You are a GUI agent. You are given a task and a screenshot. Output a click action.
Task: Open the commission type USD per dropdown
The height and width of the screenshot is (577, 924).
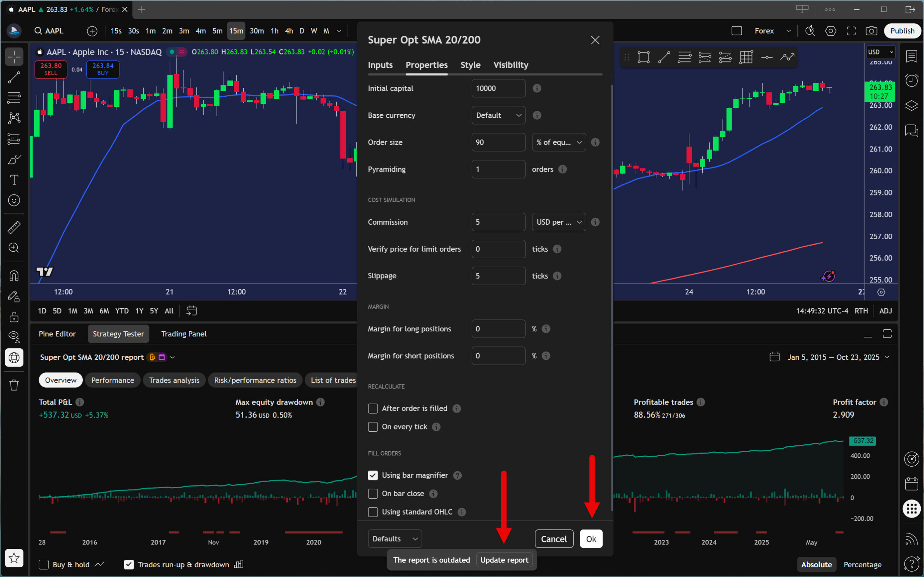click(x=559, y=222)
